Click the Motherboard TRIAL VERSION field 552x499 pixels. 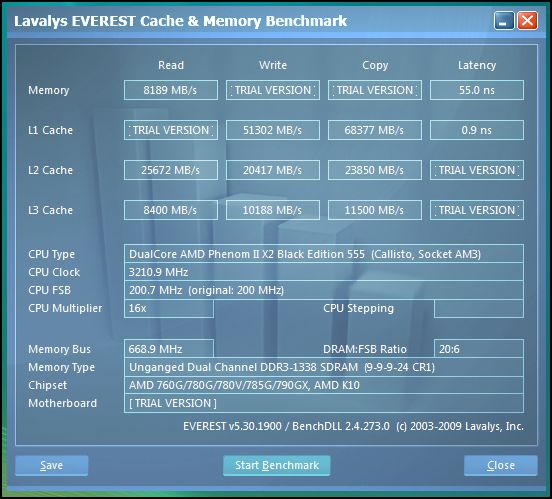[x=324, y=403]
